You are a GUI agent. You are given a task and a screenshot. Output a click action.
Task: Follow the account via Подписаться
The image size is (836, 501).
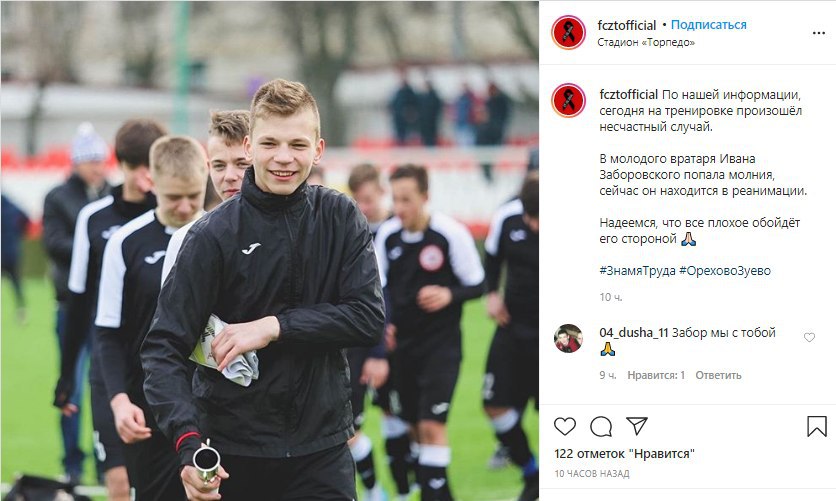tap(708, 25)
